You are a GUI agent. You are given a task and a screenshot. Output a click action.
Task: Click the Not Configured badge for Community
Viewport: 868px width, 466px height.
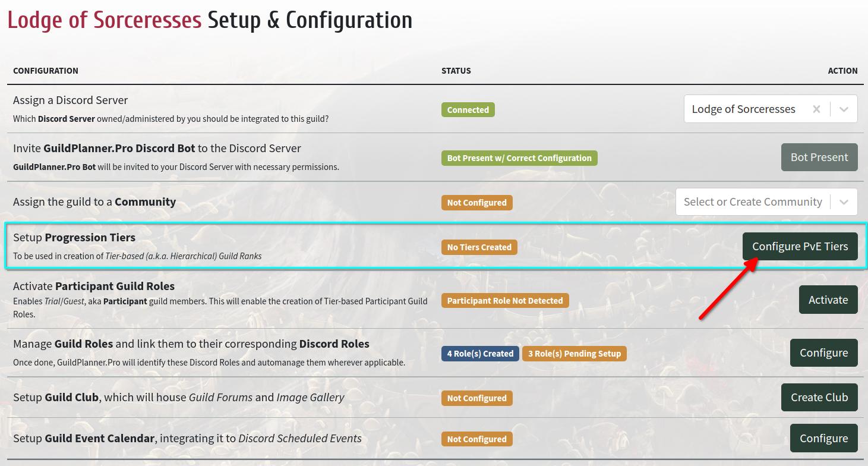tap(477, 203)
